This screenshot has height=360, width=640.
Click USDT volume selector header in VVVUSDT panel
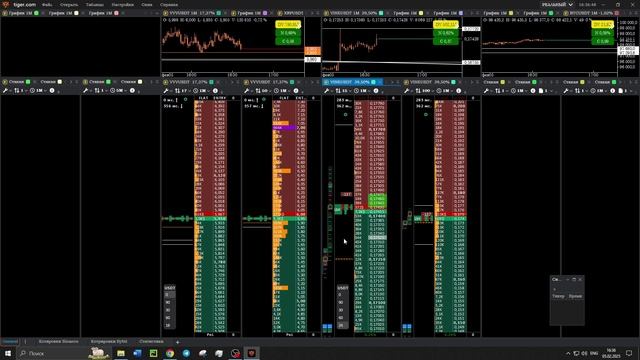pyautogui.click(x=169, y=288)
